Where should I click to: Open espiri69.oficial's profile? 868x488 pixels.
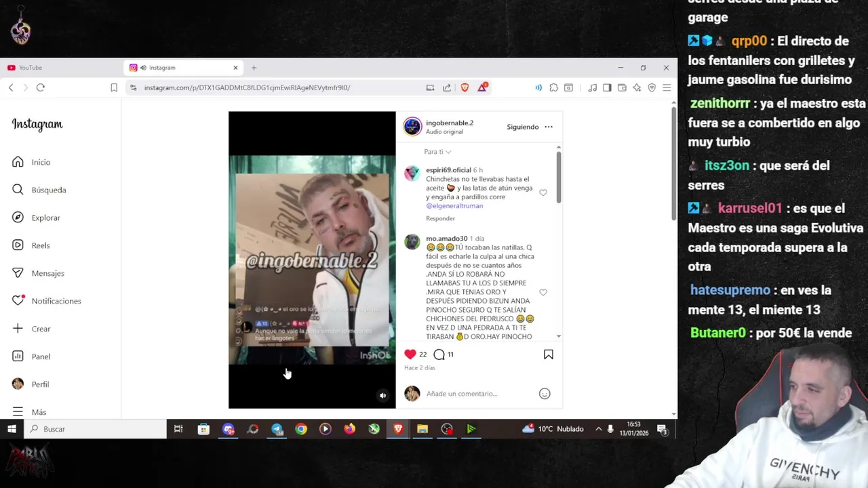[448, 170]
